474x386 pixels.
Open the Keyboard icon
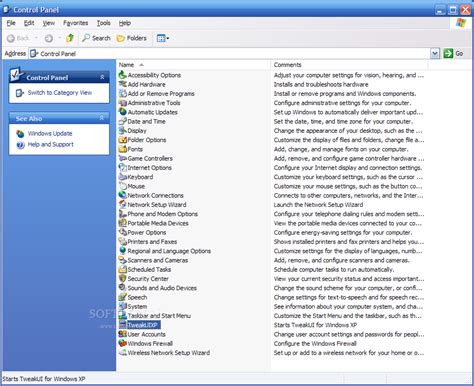[123, 177]
